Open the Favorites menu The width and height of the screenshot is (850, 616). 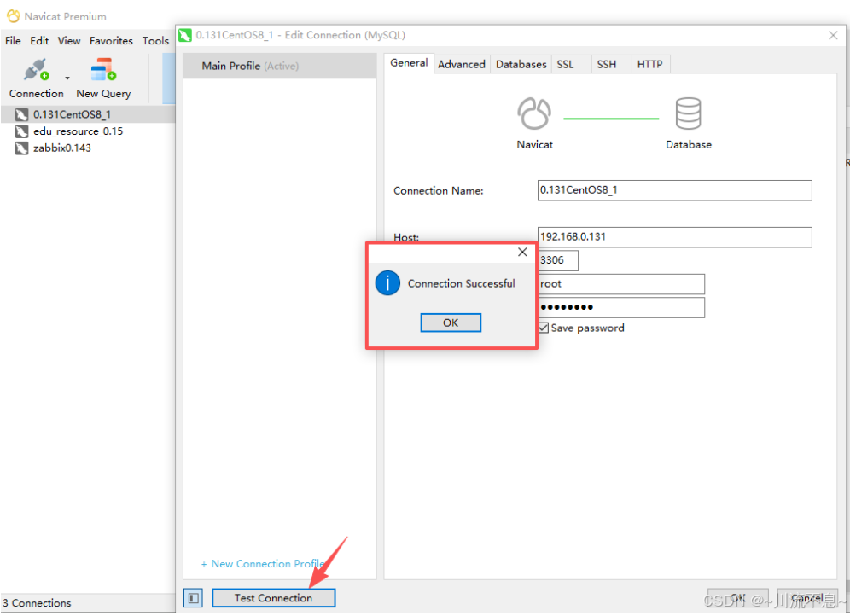coord(111,41)
